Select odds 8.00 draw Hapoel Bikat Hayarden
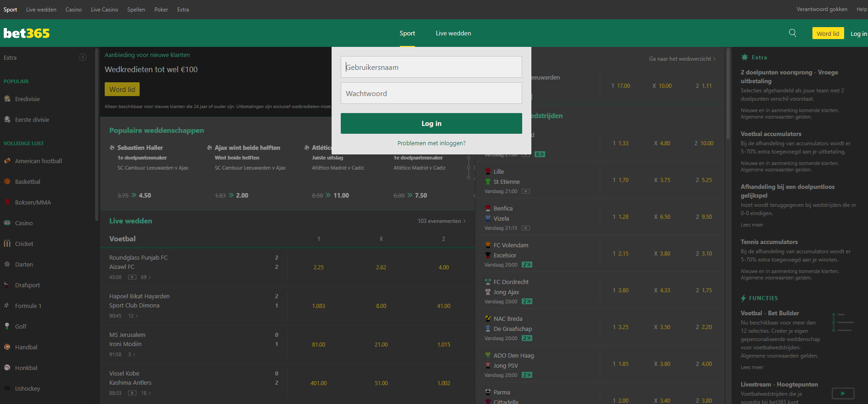Image resolution: width=868 pixels, height=404 pixels. [381, 306]
